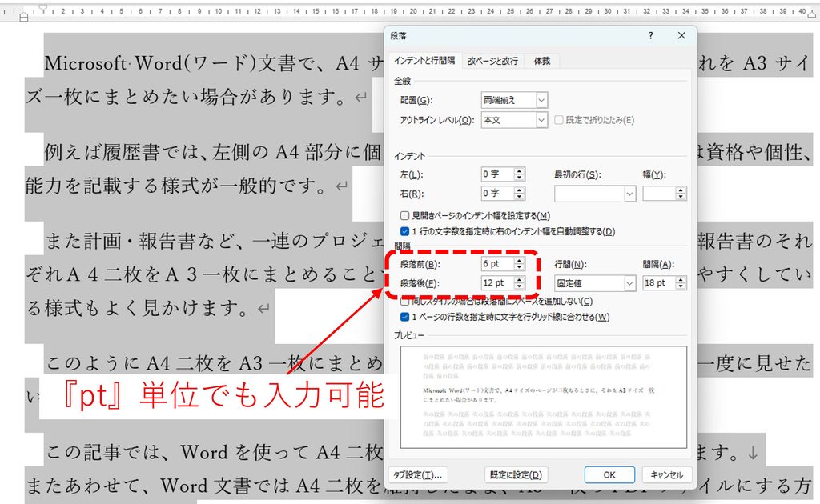Increase 段落後 spacing with up arrow
The width and height of the screenshot is (820, 504).
point(519,279)
